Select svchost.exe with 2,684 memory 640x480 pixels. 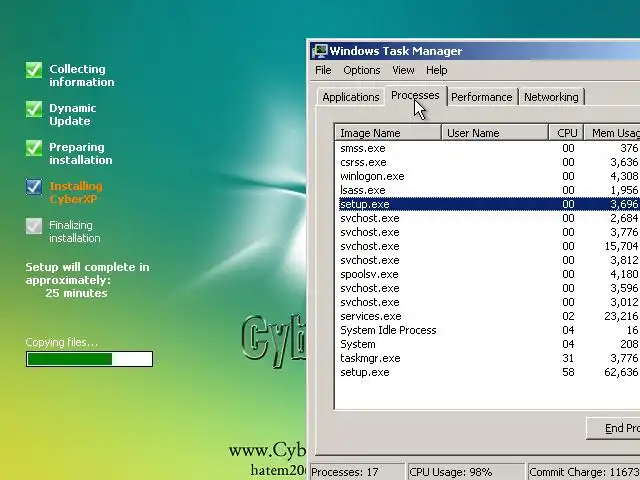pyautogui.click(x=489, y=218)
